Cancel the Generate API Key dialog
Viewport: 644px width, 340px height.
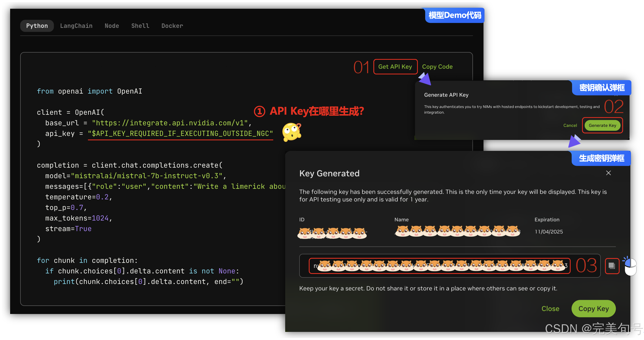(570, 125)
